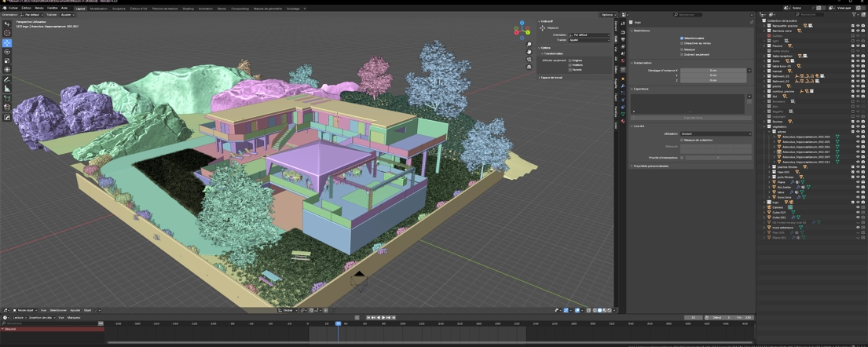Switch to the Shading workspace tab
The image size is (868, 347).
point(188,8)
